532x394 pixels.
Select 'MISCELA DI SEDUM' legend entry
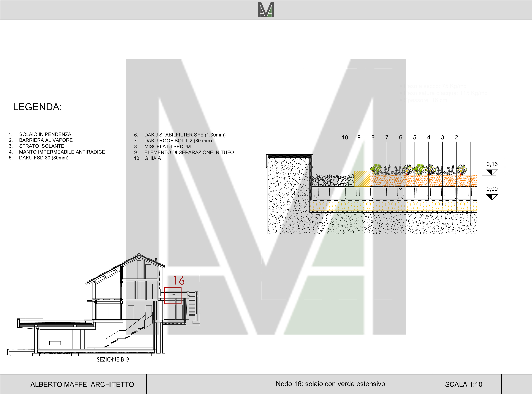pyautogui.click(x=167, y=146)
